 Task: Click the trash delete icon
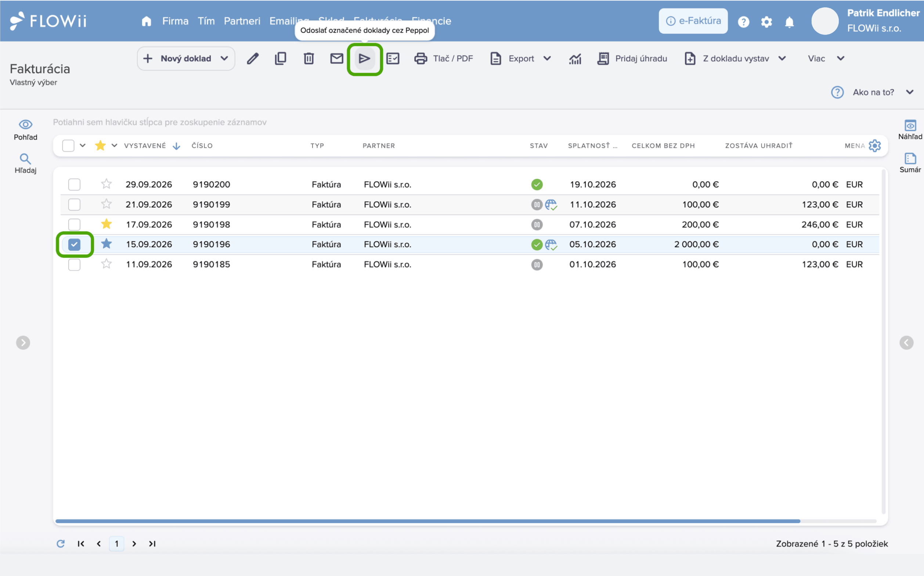pos(308,59)
